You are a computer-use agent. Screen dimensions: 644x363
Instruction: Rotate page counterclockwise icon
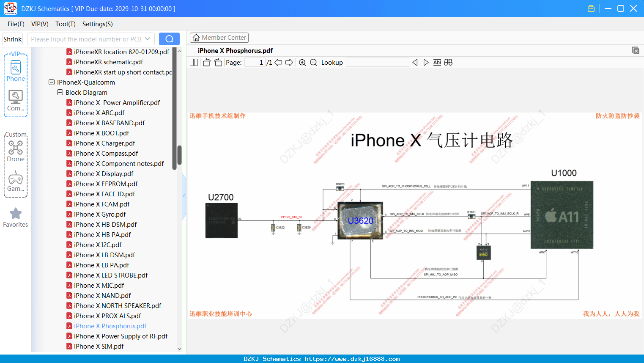206,63
